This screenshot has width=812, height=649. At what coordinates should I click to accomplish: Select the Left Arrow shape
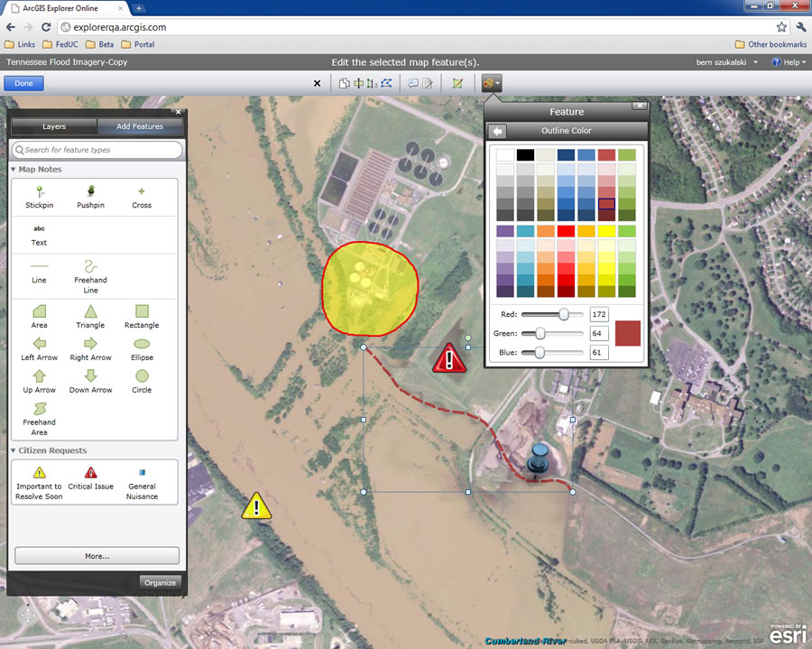(40, 349)
